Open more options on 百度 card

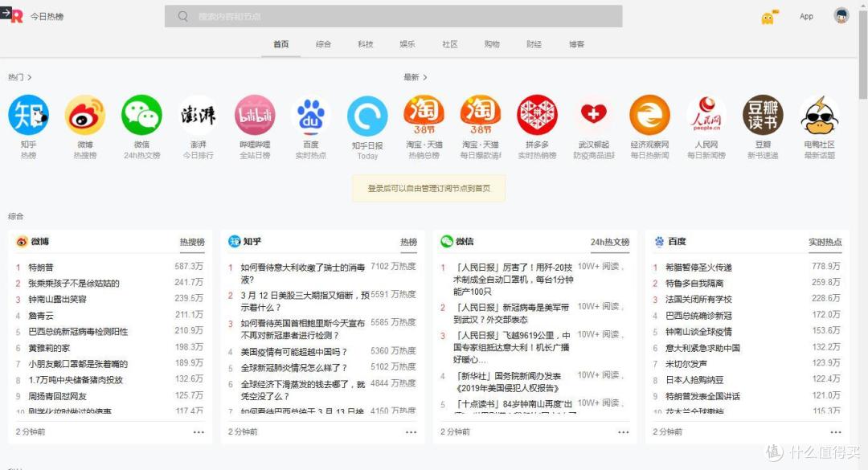[x=836, y=432]
